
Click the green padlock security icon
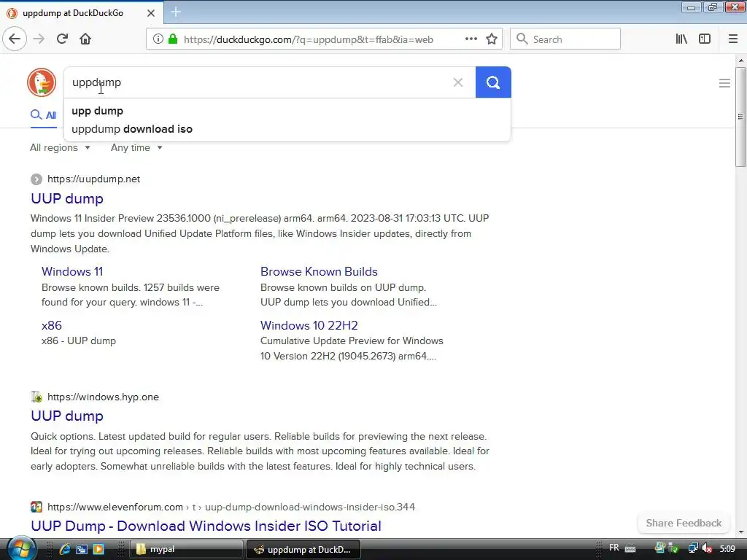tap(173, 39)
